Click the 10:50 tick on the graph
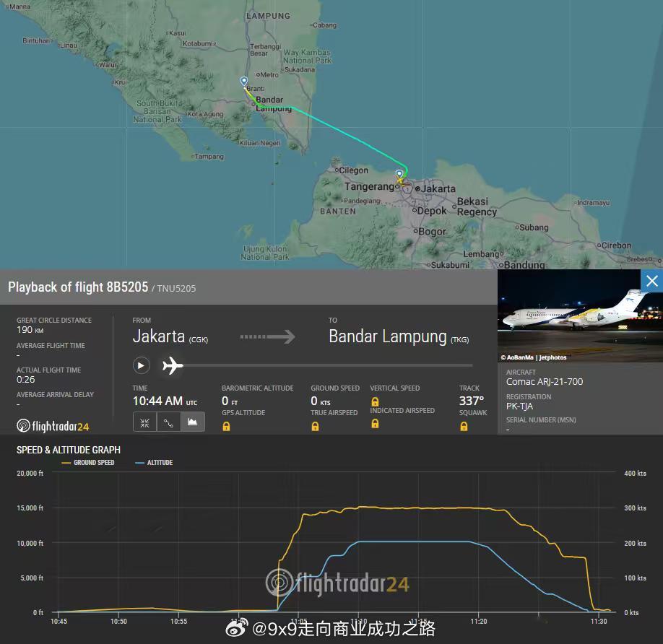663x644 pixels. (x=118, y=621)
